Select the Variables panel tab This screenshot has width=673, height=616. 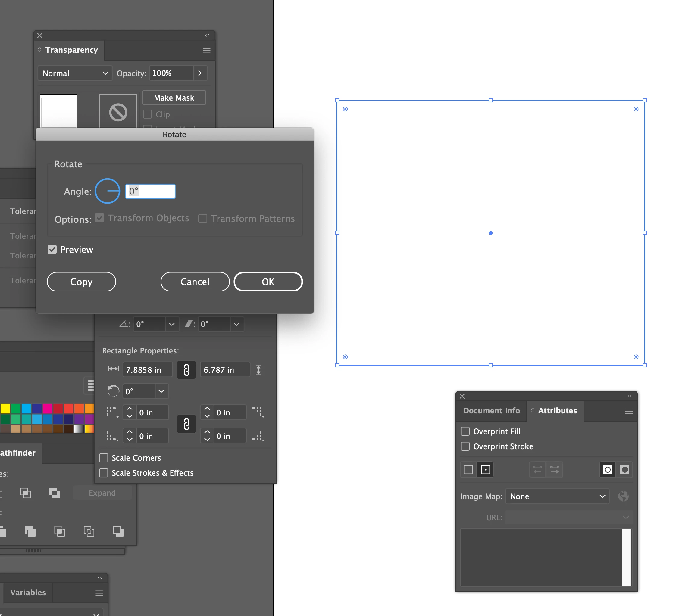point(28,592)
